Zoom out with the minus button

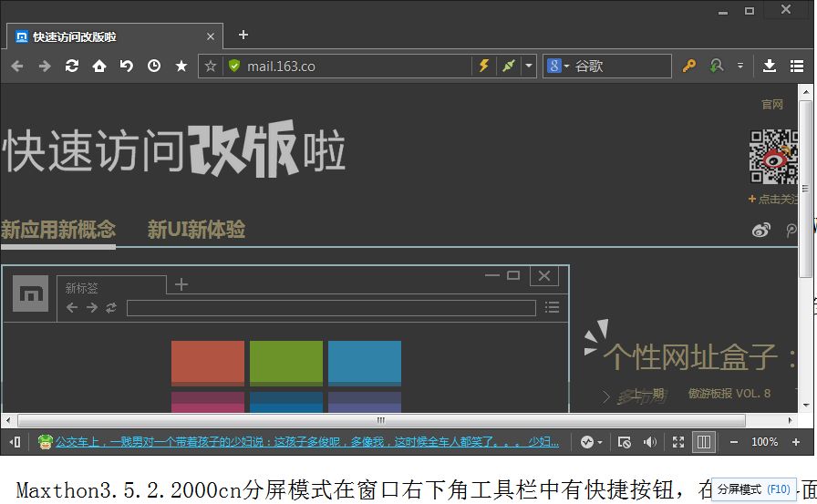[734, 442]
